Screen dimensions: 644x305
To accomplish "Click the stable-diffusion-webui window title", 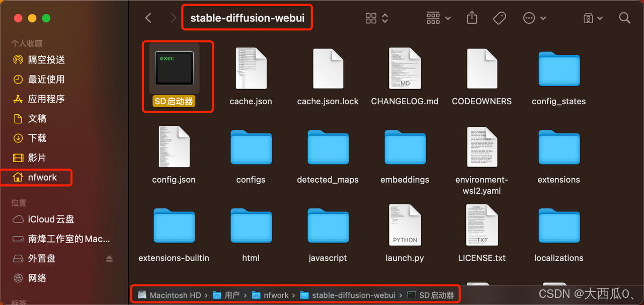I will [x=247, y=18].
